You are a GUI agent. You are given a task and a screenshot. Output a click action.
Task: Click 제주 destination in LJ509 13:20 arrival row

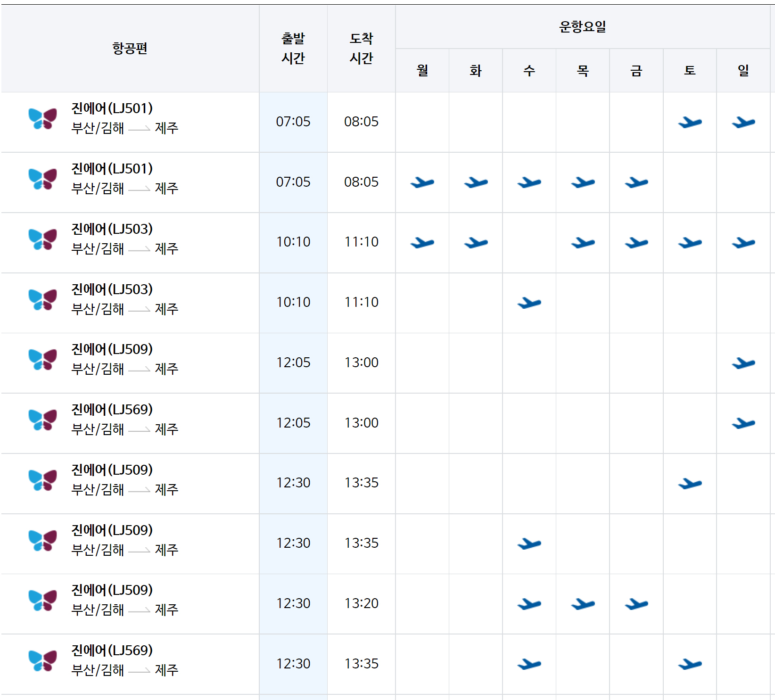[x=167, y=610]
